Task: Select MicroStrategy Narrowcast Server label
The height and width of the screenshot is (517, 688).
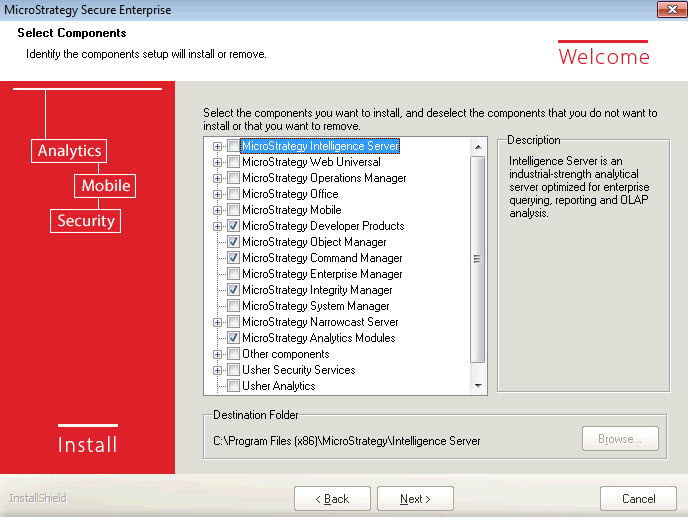Action: pyautogui.click(x=320, y=322)
